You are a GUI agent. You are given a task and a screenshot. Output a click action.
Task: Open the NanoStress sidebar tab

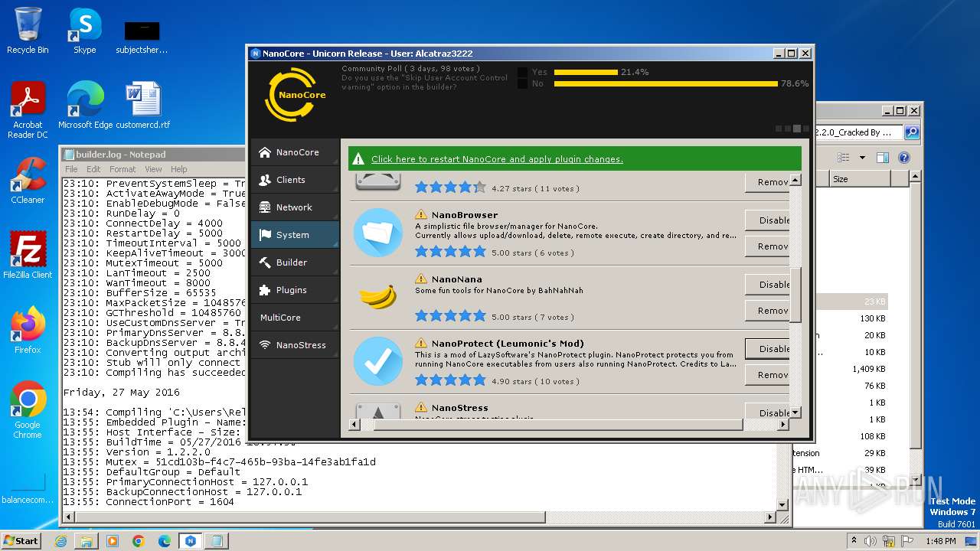[x=295, y=345]
